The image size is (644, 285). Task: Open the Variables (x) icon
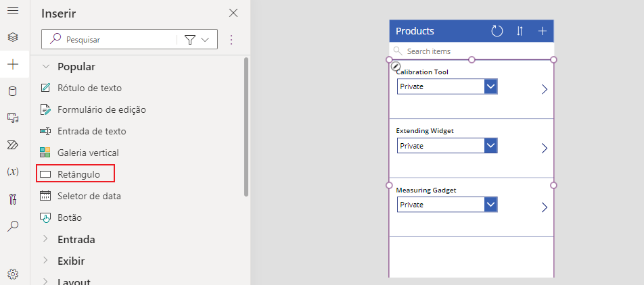point(13,172)
